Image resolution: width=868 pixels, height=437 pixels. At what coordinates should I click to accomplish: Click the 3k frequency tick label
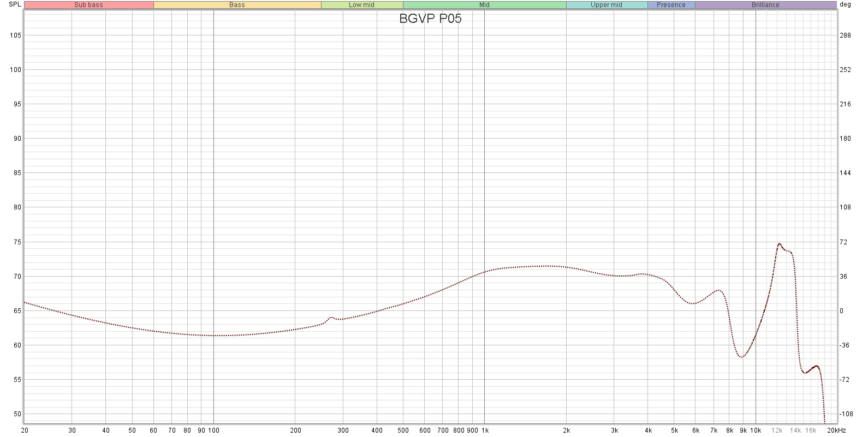(x=614, y=430)
